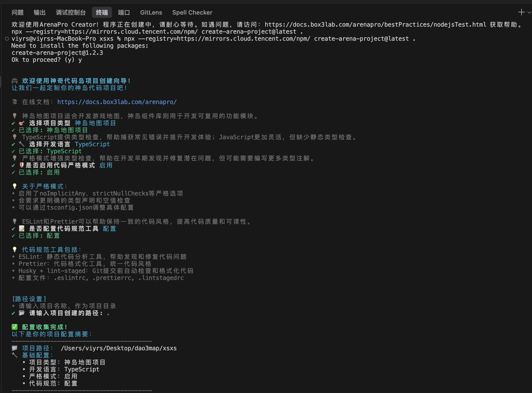This screenshot has height=393, width=532.
Task: Open the nodejsTest.html help URL
Action: click(x=375, y=25)
